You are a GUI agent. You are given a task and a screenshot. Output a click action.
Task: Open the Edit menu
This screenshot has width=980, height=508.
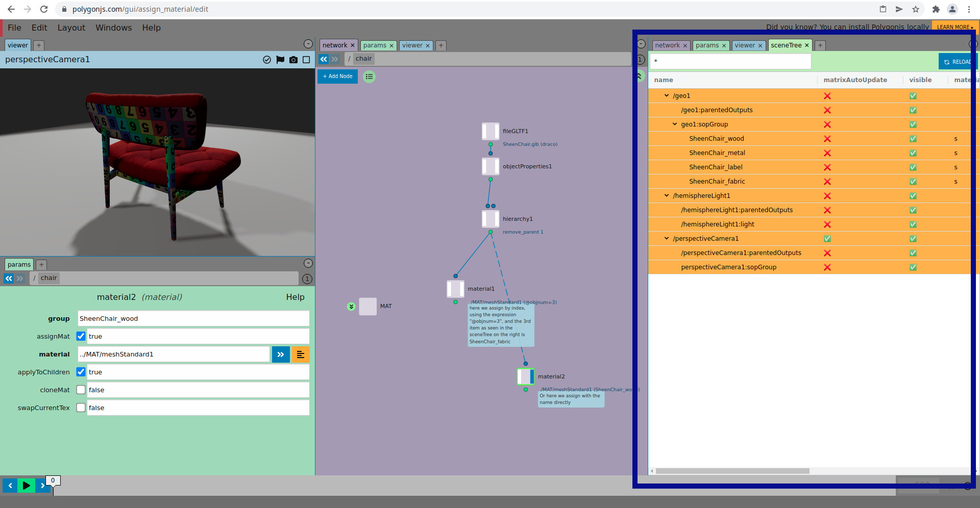[39, 28]
